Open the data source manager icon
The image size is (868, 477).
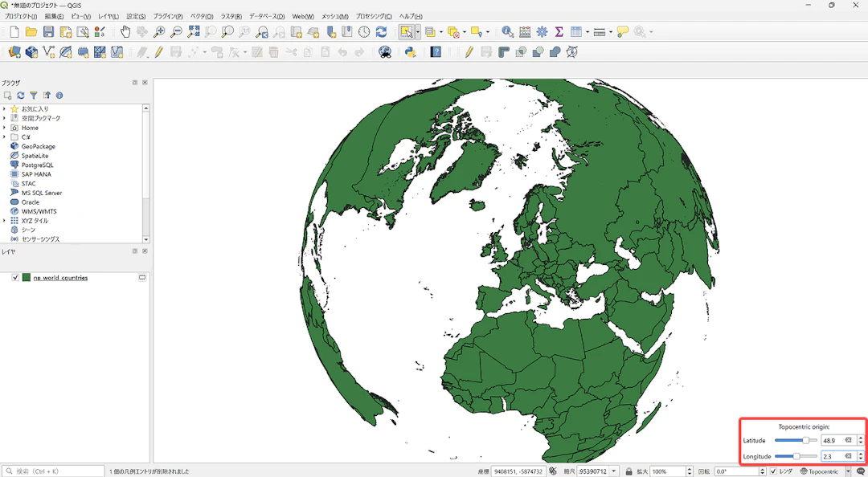coord(15,52)
